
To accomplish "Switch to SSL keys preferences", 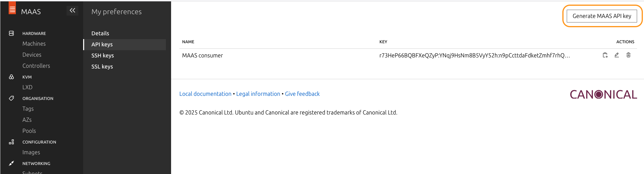I will coord(102,66).
